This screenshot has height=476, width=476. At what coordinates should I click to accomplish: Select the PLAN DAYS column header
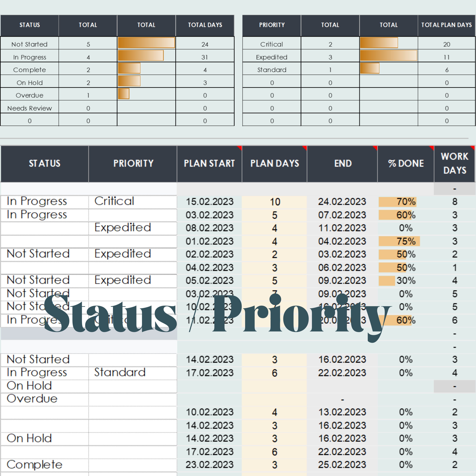click(x=274, y=164)
